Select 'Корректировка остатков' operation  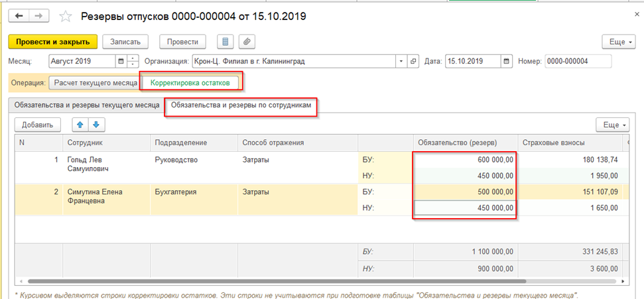point(190,83)
